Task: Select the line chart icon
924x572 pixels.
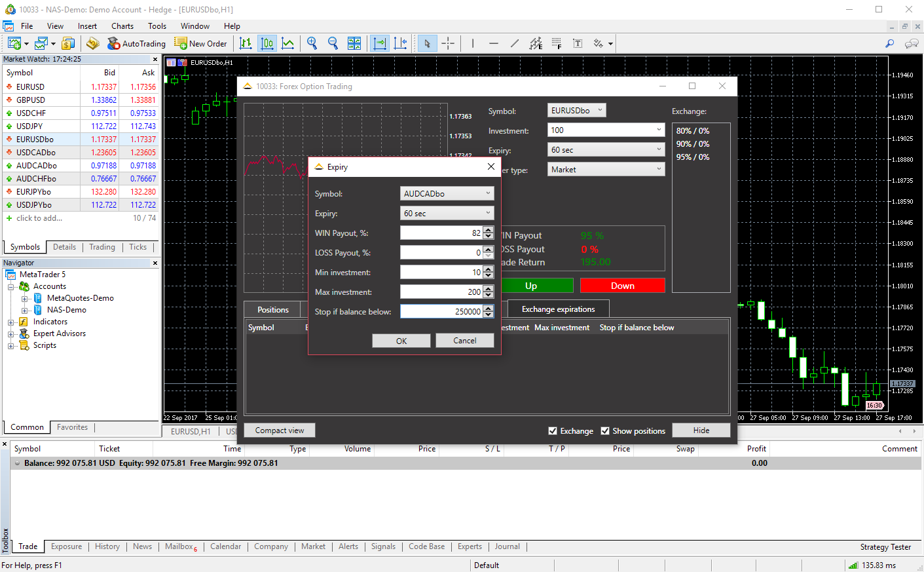Action: coord(287,43)
